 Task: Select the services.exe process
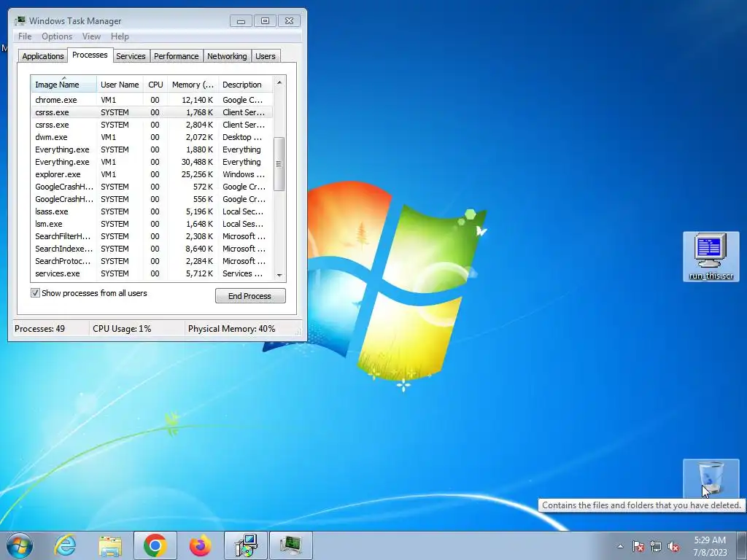coord(152,273)
